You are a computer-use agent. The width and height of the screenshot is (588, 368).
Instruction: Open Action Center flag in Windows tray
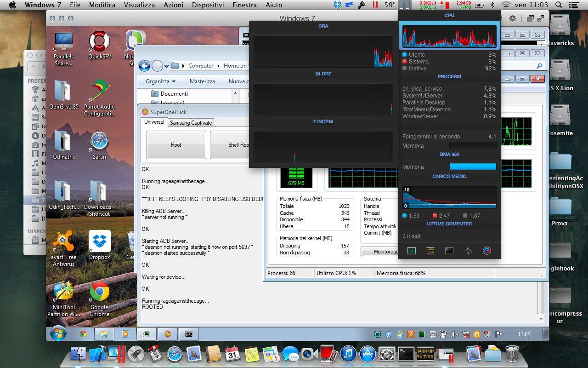pos(499,334)
